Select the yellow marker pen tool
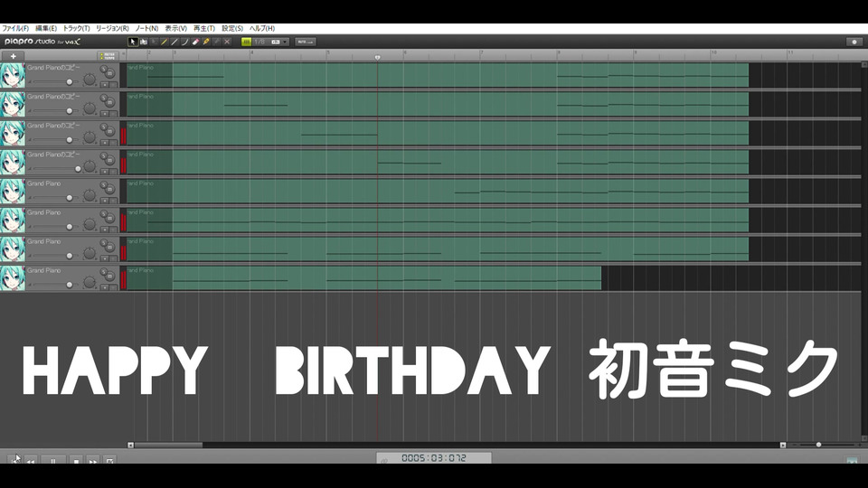Image resolution: width=868 pixels, height=488 pixels. pyautogui.click(x=206, y=42)
